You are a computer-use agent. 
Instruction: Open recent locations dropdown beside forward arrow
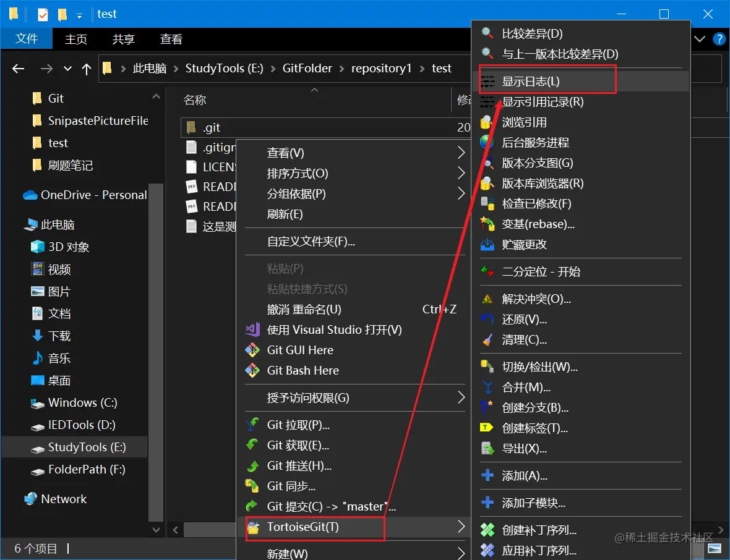[68, 69]
